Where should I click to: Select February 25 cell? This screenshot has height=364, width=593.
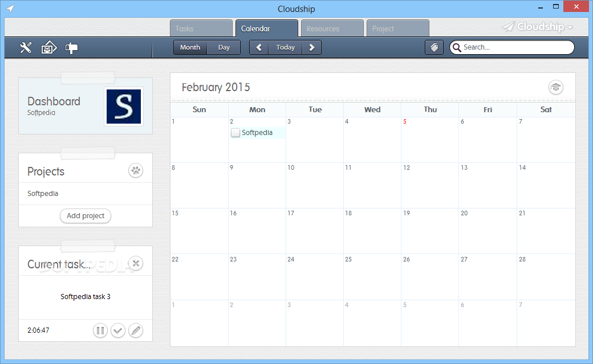372,277
